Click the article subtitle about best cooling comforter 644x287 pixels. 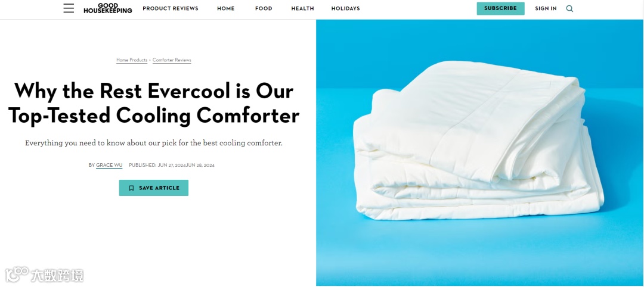(154, 143)
